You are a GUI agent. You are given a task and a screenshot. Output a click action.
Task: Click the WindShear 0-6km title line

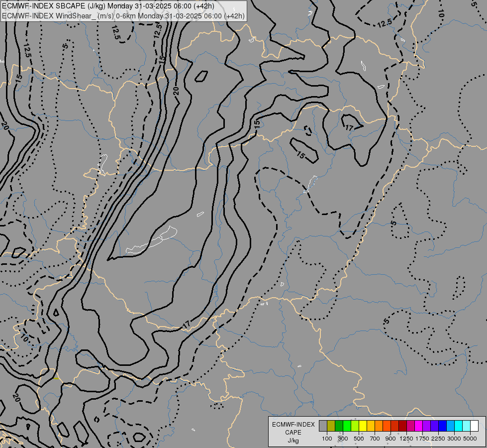(123, 16)
